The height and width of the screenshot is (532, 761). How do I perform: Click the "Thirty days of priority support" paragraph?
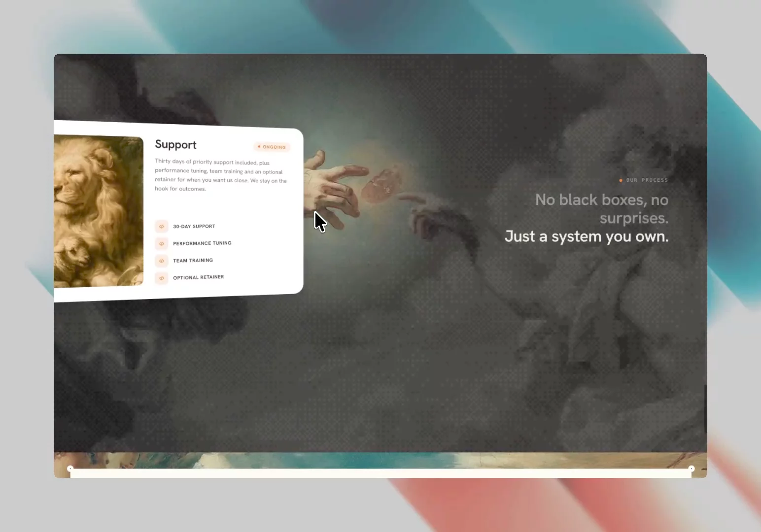tap(221, 175)
